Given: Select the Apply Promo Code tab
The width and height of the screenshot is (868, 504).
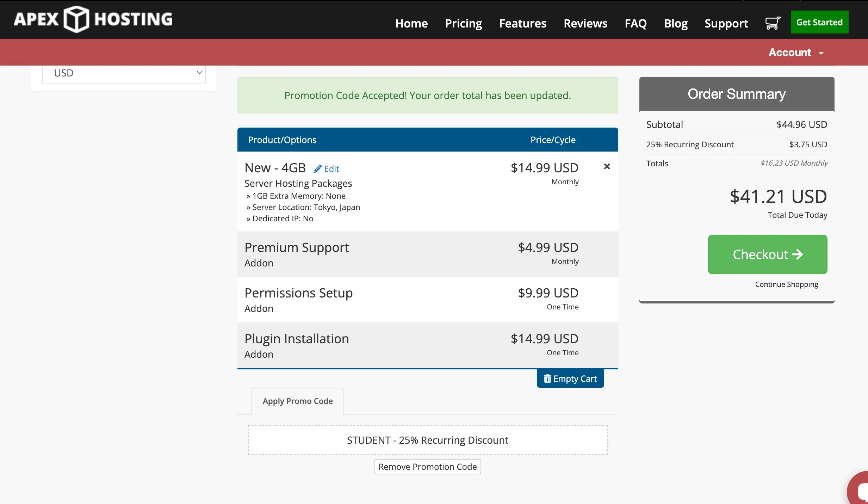Looking at the screenshot, I should (298, 401).
